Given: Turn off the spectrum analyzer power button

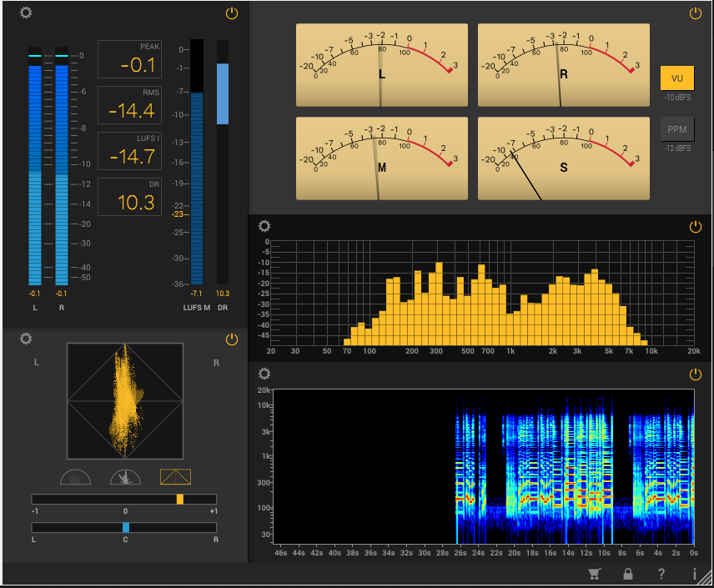Looking at the screenshot, I should pos(696,227).
